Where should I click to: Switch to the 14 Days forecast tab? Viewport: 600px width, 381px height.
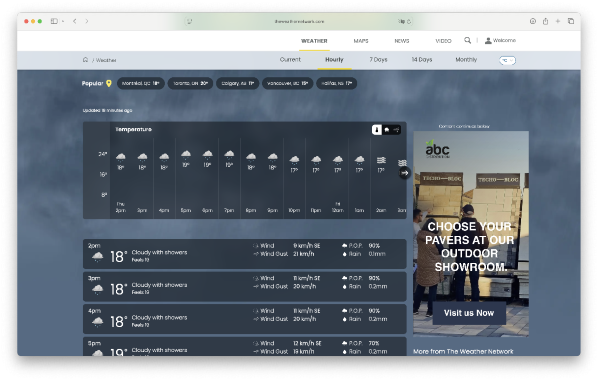(x=422, y=60)
